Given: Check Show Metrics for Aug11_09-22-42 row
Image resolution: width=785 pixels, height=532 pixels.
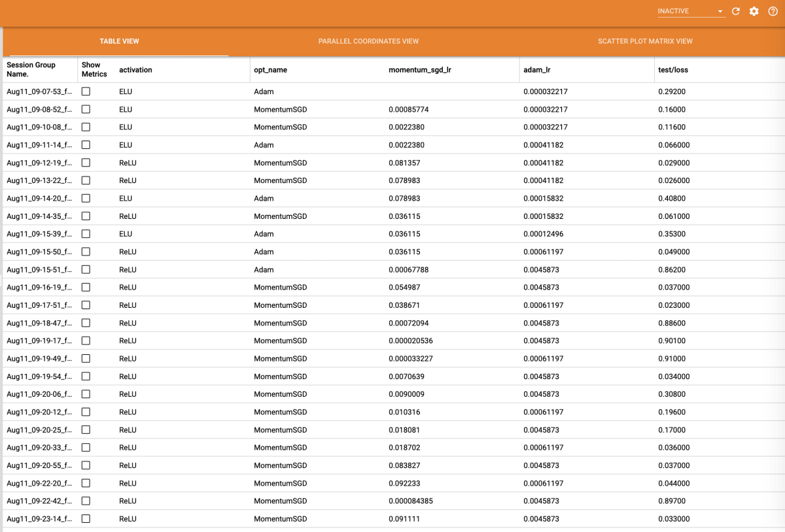Looking at the screenshot, I should pos(86,501).
